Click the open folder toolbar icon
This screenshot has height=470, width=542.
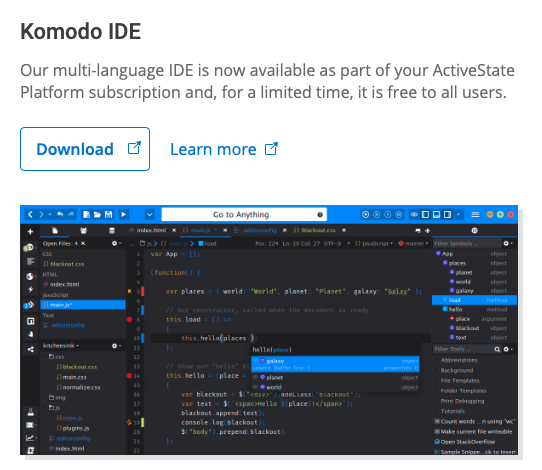97,215
